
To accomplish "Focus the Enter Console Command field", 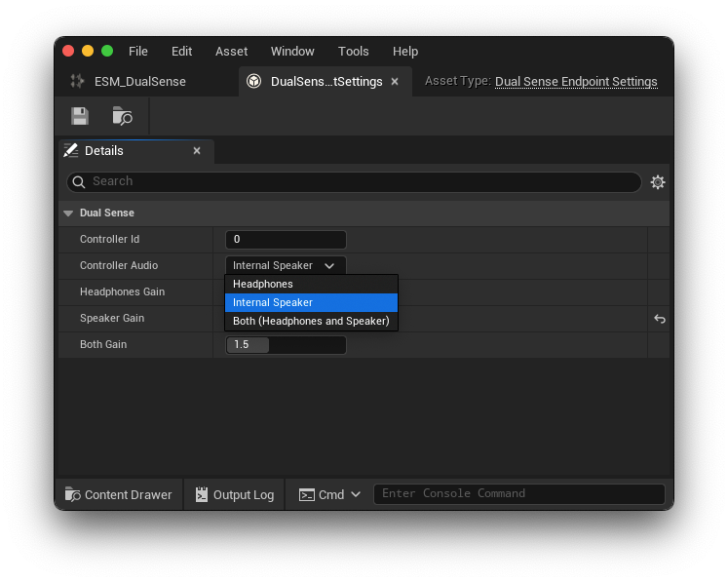I will coord(519,493).
